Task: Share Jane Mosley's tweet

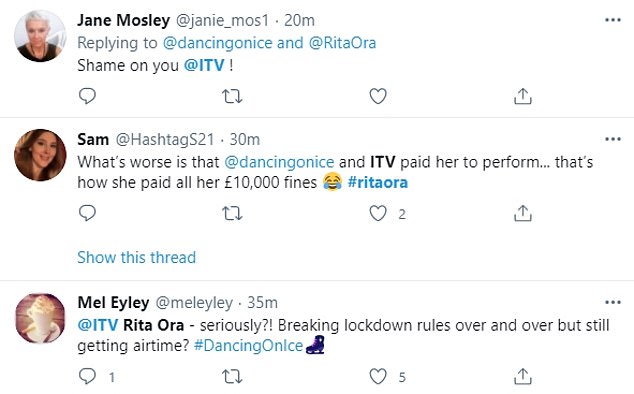Action: 522,96
